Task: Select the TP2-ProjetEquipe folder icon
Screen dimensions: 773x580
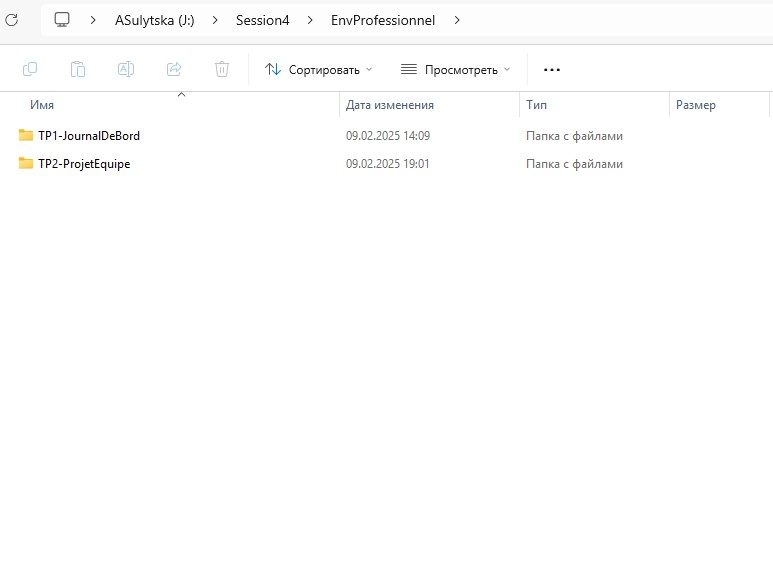Action: click(x=26, y=164)
